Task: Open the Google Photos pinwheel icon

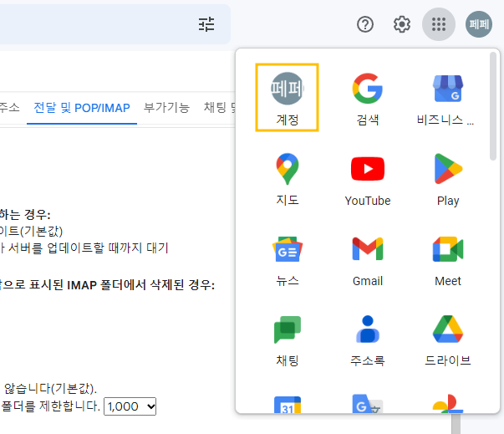Action: [x=448, y=404]
